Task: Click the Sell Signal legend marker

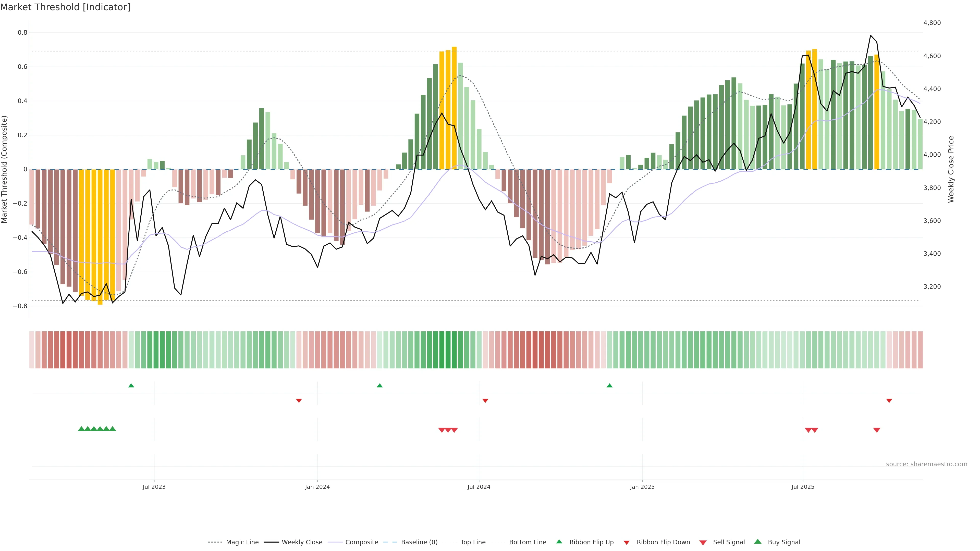Action: click(703, 542)
